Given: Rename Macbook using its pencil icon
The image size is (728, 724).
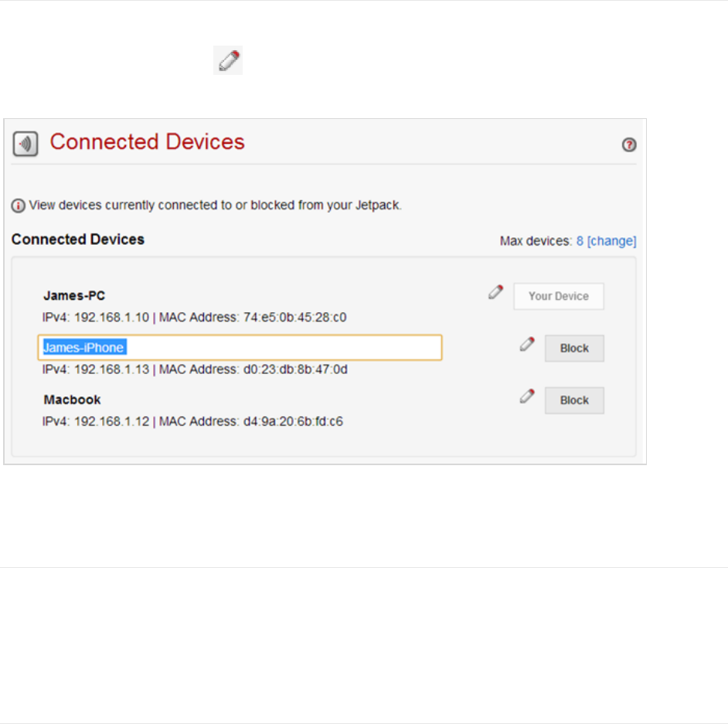Looking at the screenshot, I should (527, 396).
